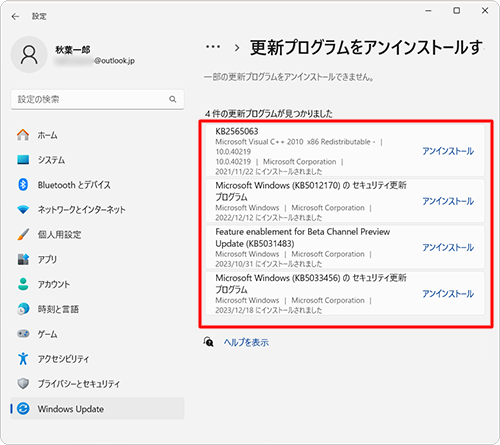Click the search magnifier icon

173,99
